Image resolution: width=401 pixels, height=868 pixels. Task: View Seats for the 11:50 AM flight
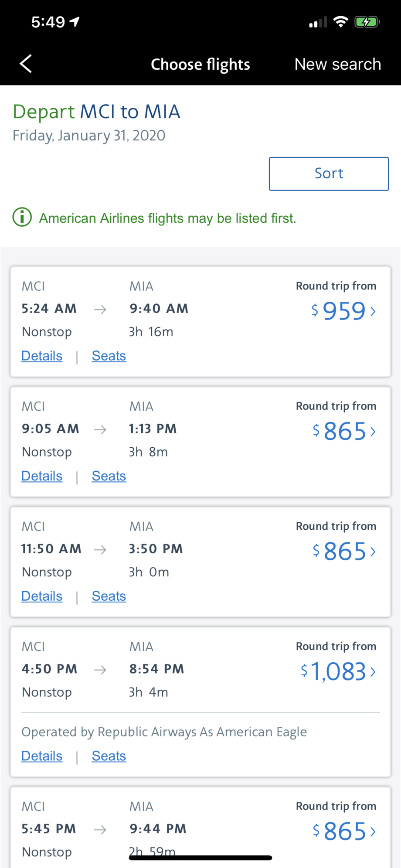pos(109,596)
